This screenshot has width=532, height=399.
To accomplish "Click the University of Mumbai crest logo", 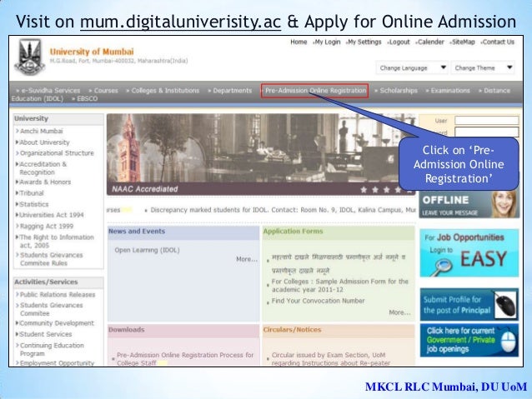I will [29, 57].
